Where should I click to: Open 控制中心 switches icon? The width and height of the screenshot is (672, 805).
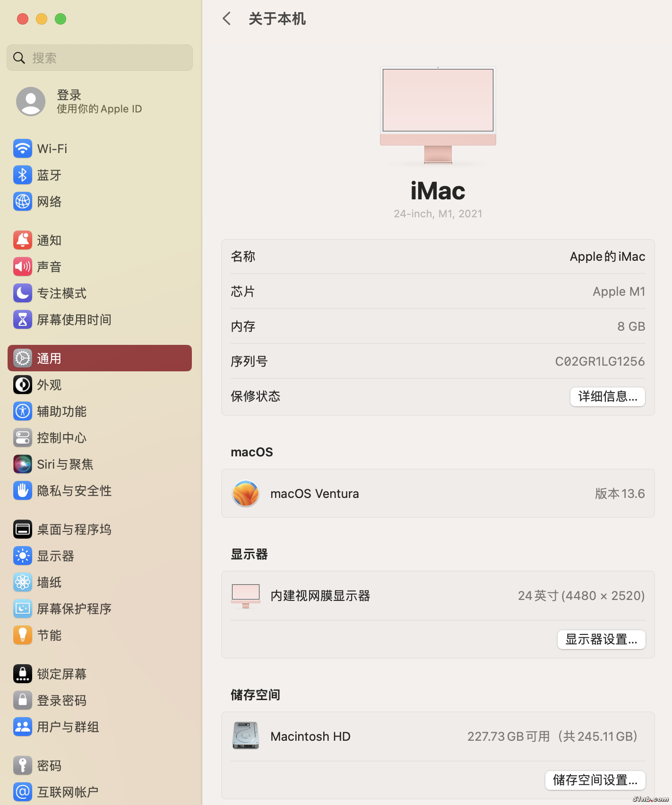click(23, 438)
